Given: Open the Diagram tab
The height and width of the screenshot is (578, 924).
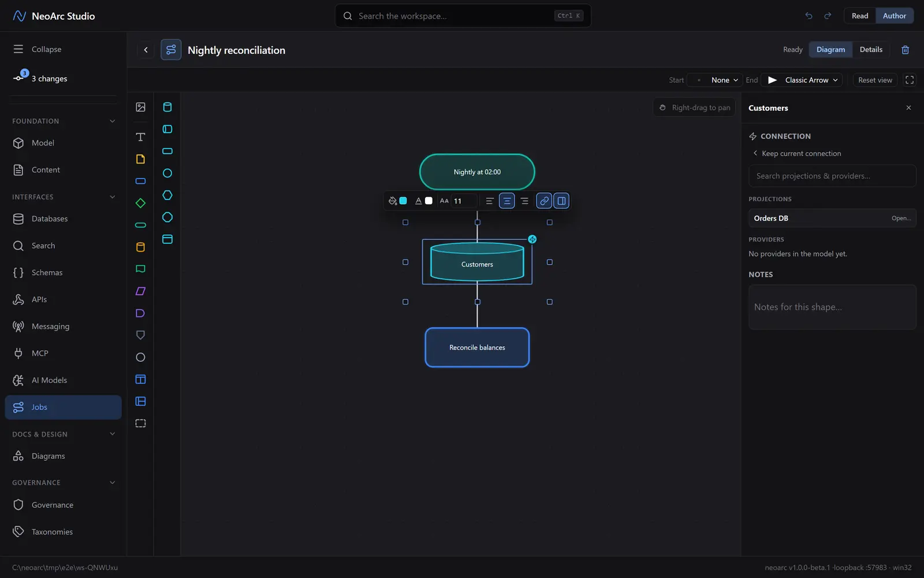Looking at the screenshot, I should tap(830, 50).
